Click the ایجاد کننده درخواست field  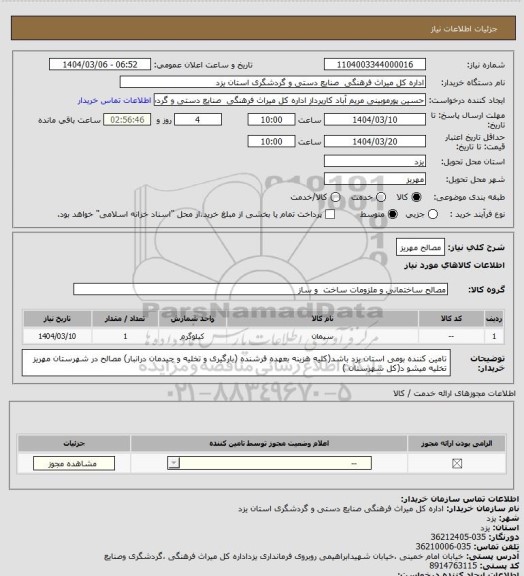pyautogui.click(x=290, y=100)
